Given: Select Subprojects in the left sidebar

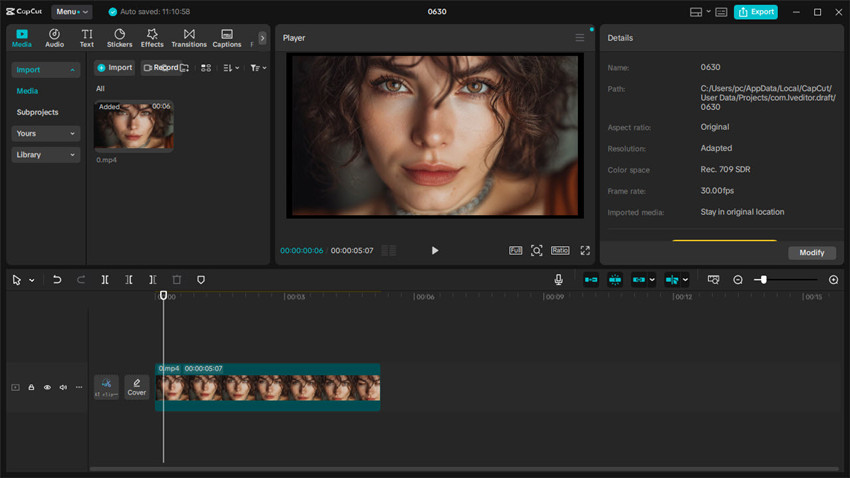Looking at the screenshot, I should point(37,112).
